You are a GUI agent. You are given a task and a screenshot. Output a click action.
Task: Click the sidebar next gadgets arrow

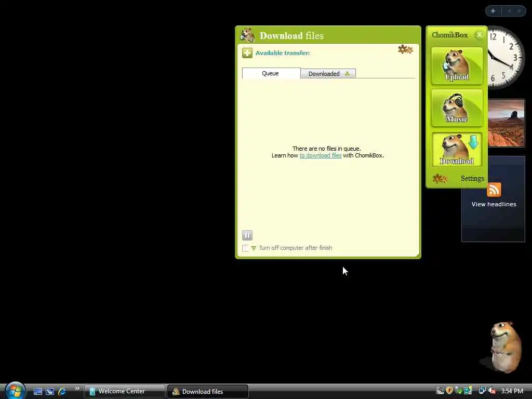[519, 11]
